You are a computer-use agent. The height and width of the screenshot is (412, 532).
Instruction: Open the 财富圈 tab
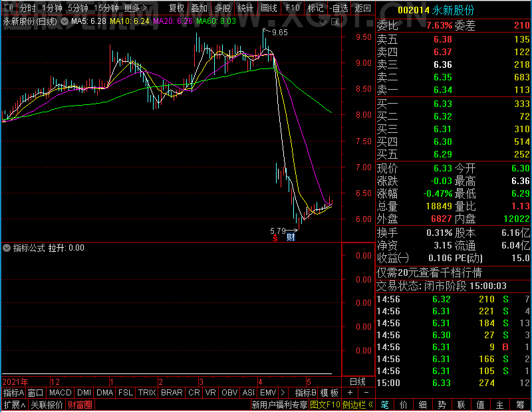tap(80, 405)
